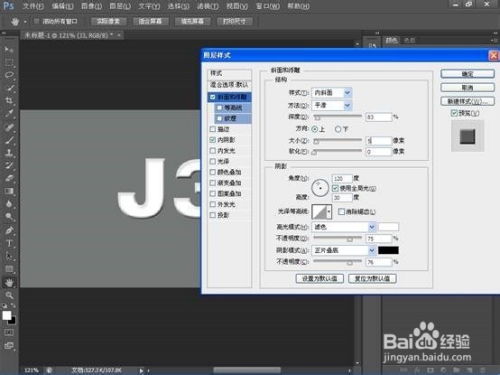Select the Blur tool
Screen dimensions: 500x375
pyautogui.click(x=9, y=204)
